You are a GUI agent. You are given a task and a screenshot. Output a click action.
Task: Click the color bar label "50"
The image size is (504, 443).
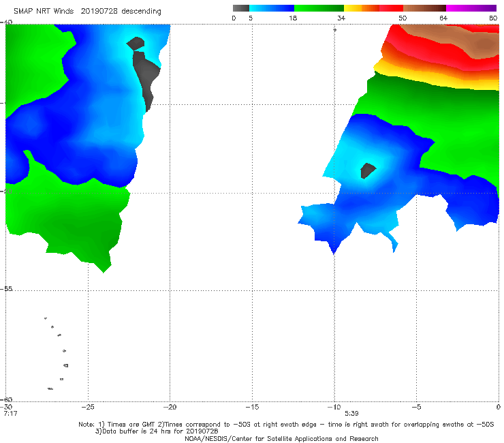point(403,18)
